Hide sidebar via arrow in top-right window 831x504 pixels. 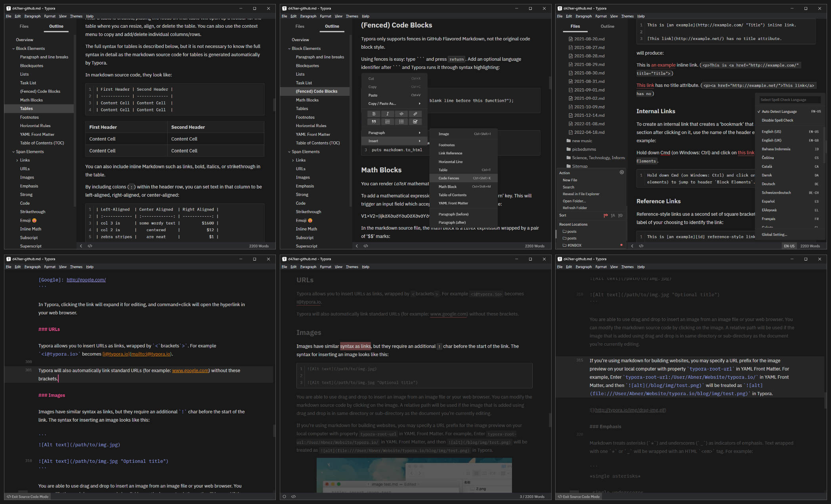[x=632, y=246]
